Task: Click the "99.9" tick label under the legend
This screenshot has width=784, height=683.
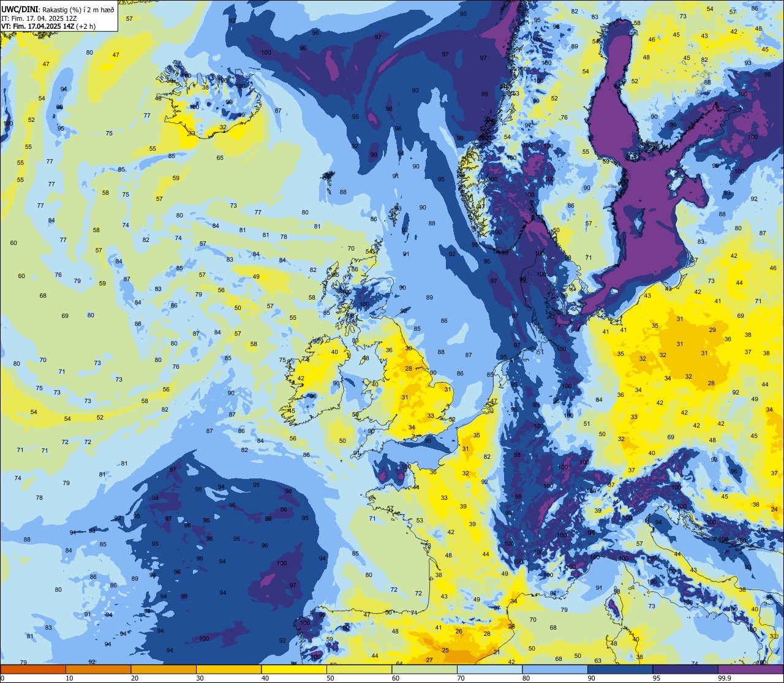Action: coord(725,678)
